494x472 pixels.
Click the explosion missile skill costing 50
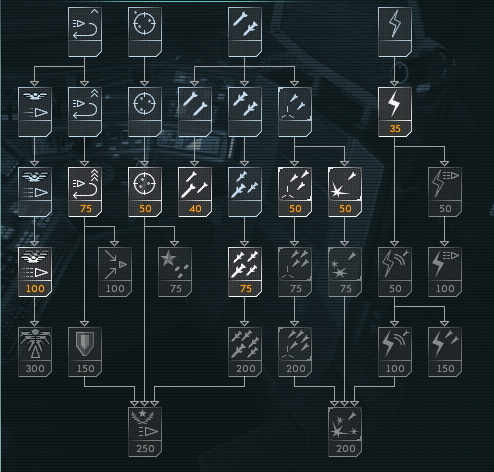[x=345, y=192]
